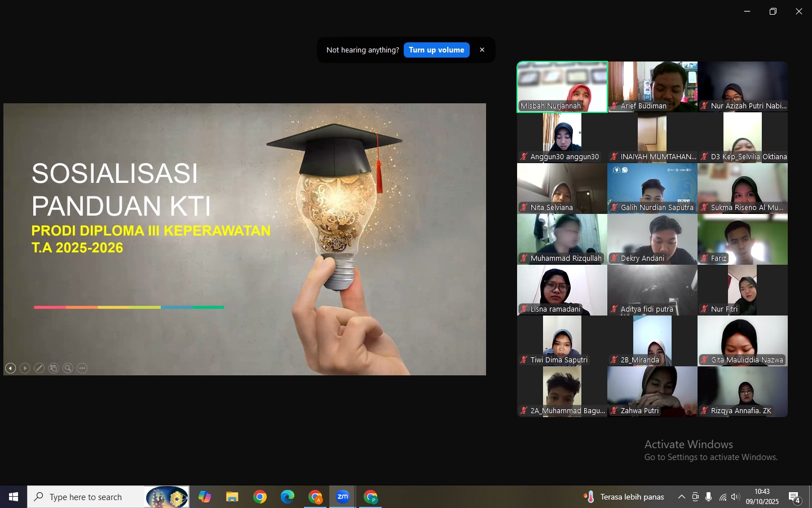Image resolution: width=812 pixels, height=508 pixels.
Task: Open the See All Slides view
Action: (53, 368)
